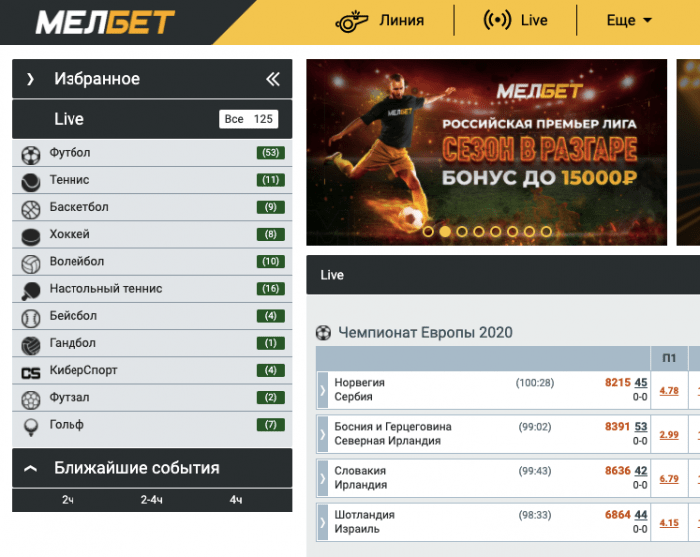Click the П1 odds 6.79 for Словакия

pyautogui.click(x=669, y=479)
